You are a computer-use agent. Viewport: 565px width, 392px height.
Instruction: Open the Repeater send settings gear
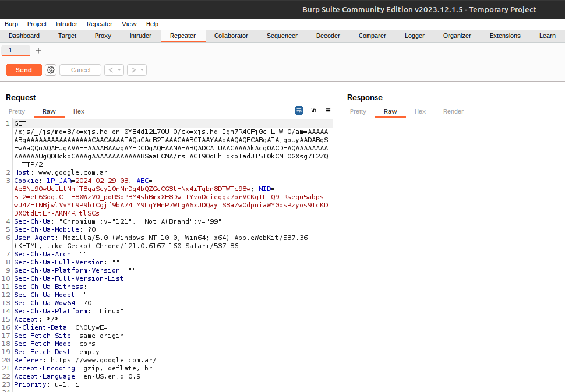[51, 70]
